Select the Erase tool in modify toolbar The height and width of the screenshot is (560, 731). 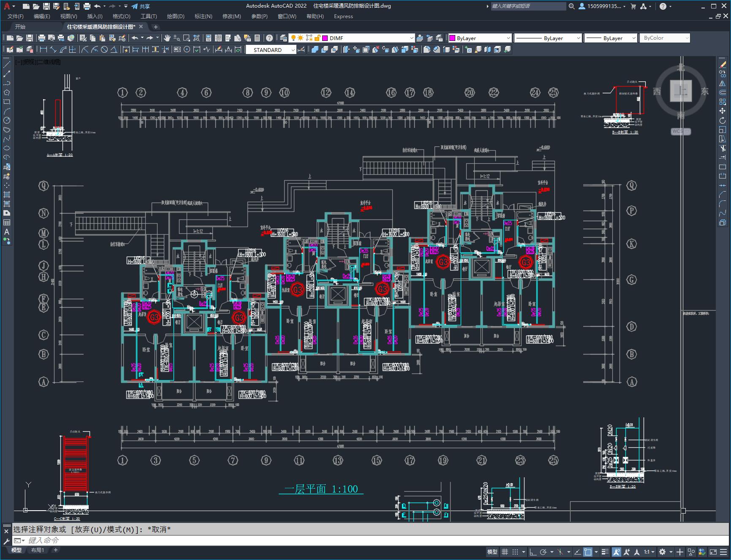[x=723, y=65]
